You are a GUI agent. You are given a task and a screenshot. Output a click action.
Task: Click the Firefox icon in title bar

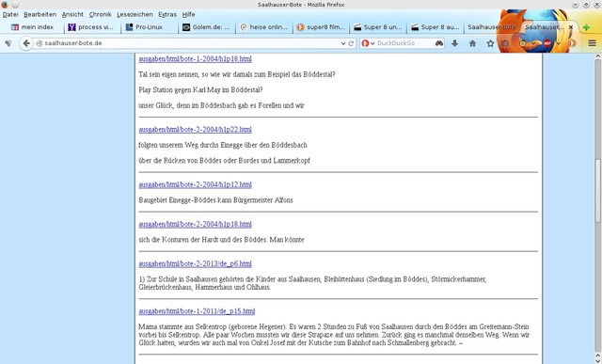[5, 5]
